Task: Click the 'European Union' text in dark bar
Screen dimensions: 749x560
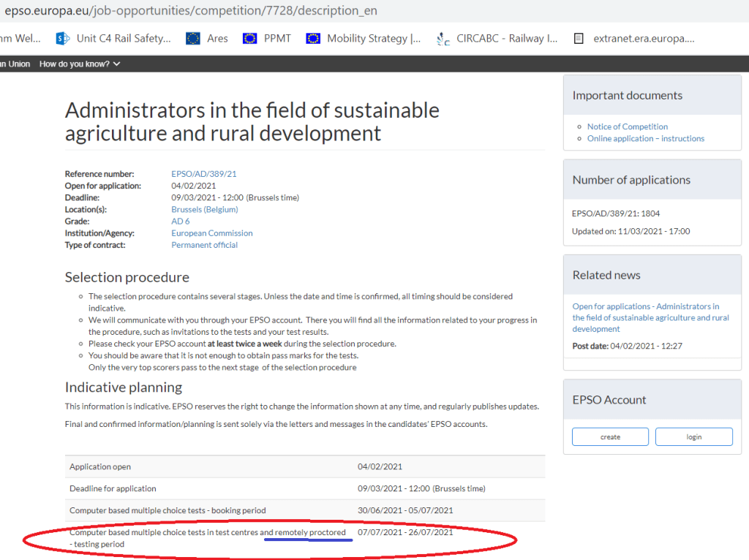Action: coord(15,64)
